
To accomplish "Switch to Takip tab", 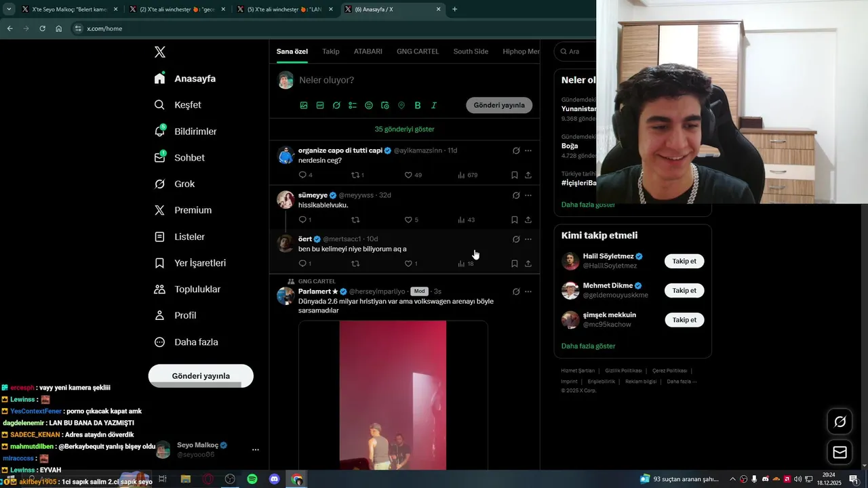I will click(x=331, y=52).
